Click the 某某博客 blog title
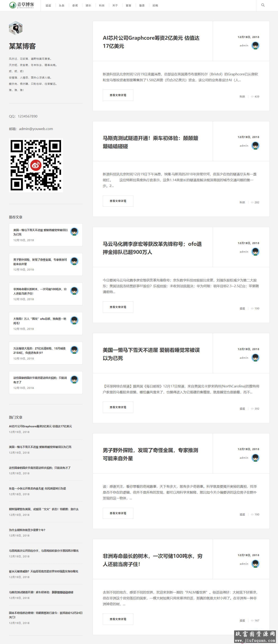Image resolution: width=278 pixels, height=644 pixels. point(22,46)
